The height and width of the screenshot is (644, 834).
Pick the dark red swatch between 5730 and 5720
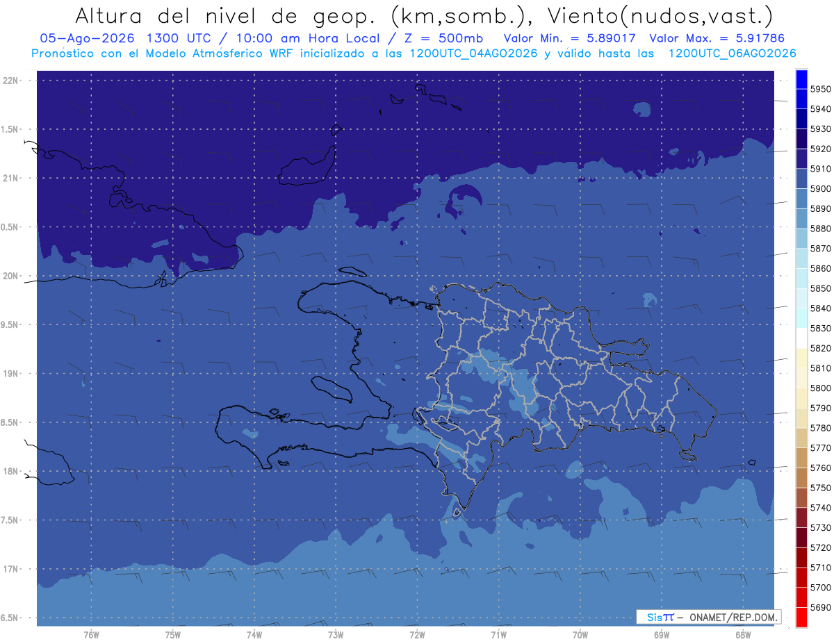[801, 538]
